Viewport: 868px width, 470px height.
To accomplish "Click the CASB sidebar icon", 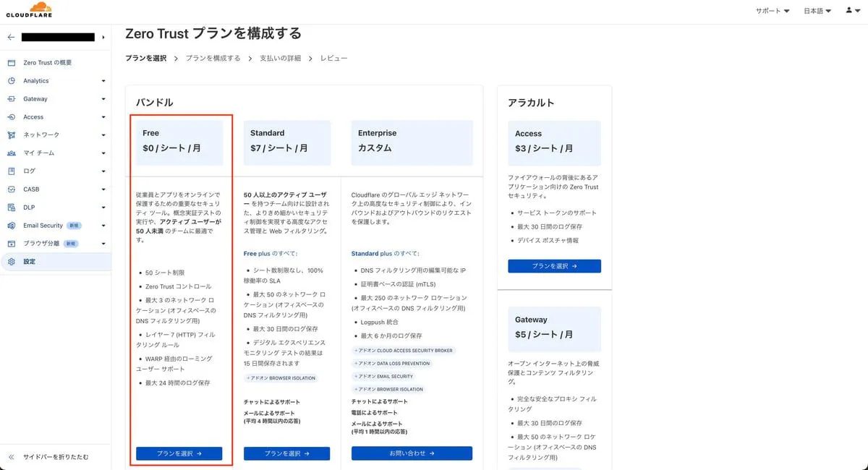I will (x=11, y=189).
